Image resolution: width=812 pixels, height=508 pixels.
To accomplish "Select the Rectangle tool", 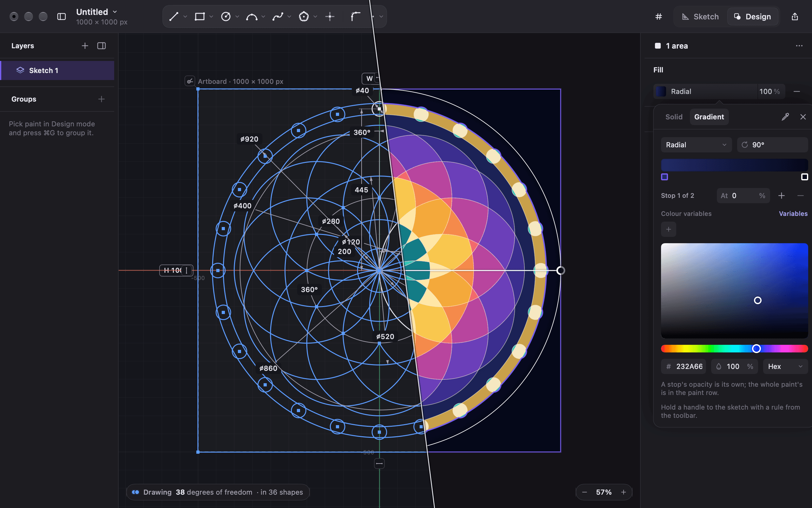I will pos(200,17).
